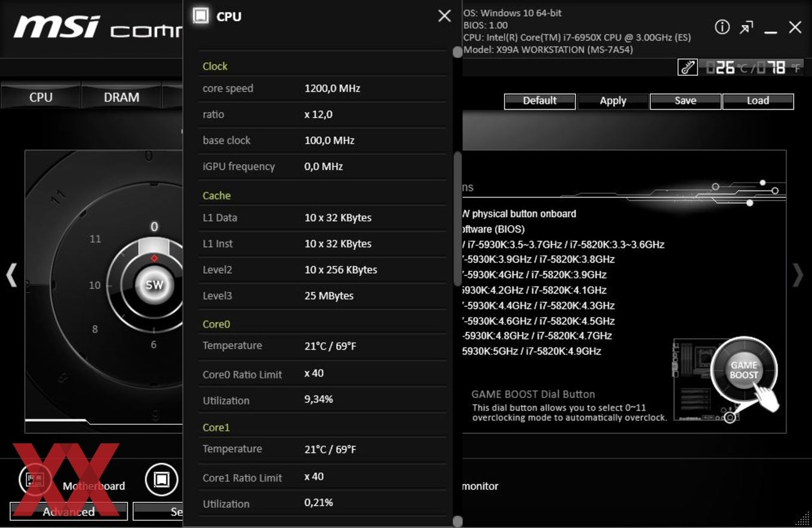Image resolution: width=812 pixels, height=528 pixels.
Task: Click the CPU panel scrollbar thumb
Action: coord(458,218)
